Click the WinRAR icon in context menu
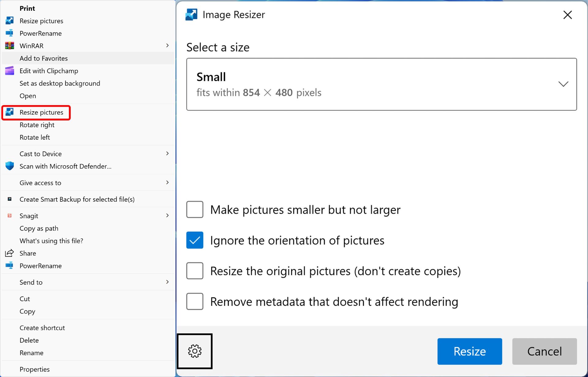 pyautogui.click(x=9, y=46)
